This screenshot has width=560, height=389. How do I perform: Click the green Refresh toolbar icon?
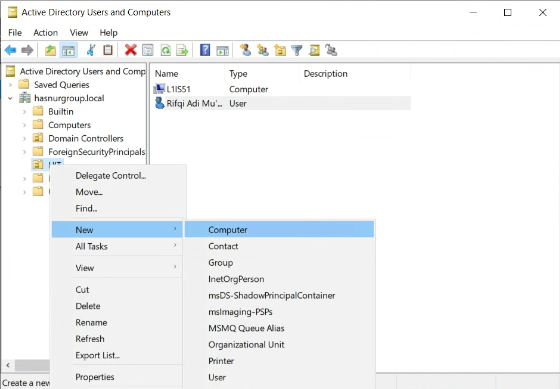165,50
